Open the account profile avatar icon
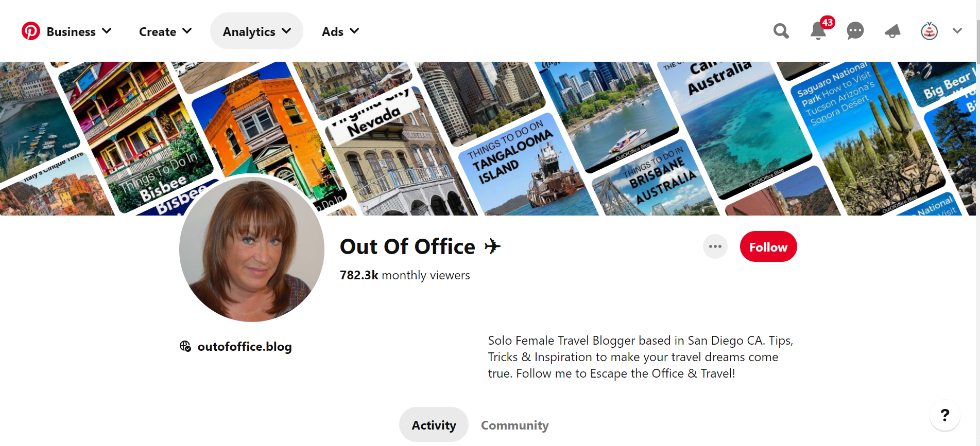Image resolution: width=980 pixels, height=446 pixels. (929, 31)
